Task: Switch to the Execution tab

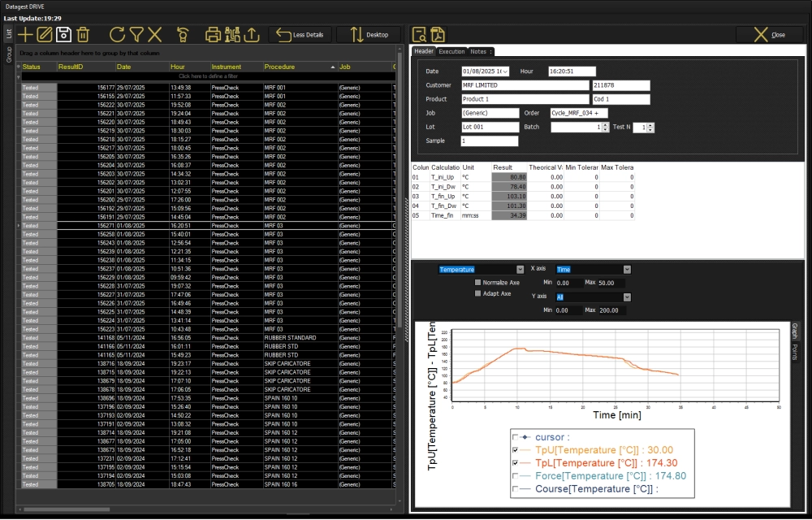Action: tap(451, 51)
